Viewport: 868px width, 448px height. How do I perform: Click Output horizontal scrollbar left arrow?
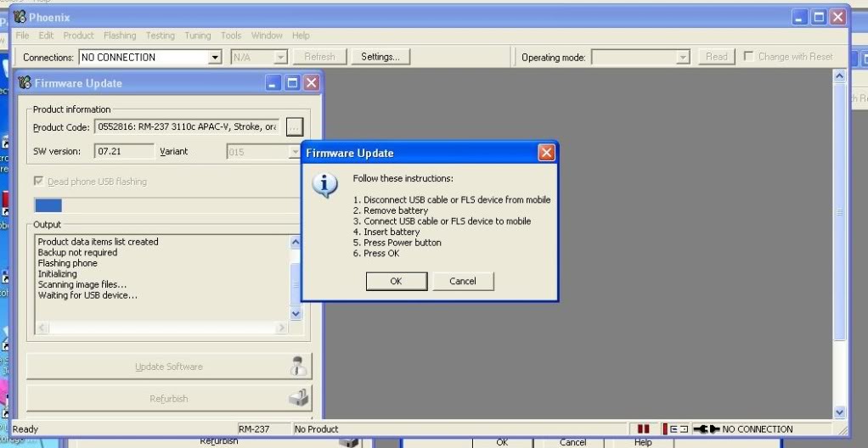pos(42,328)
